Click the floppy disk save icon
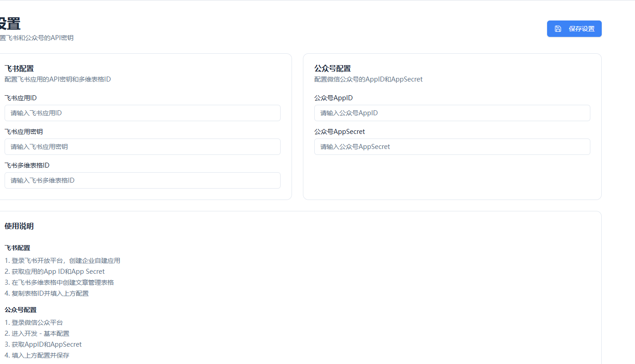Screen dimensions: 635x364 point(558,29)
